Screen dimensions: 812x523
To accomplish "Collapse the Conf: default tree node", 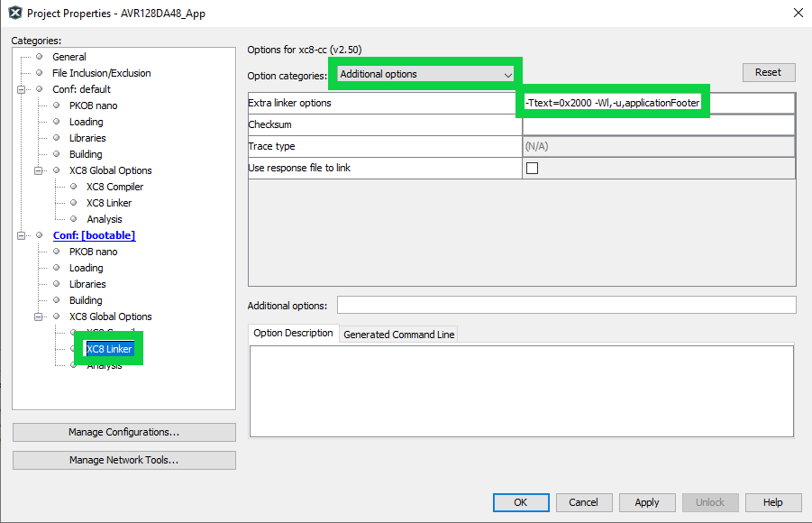I will click(x=21, y=89).
